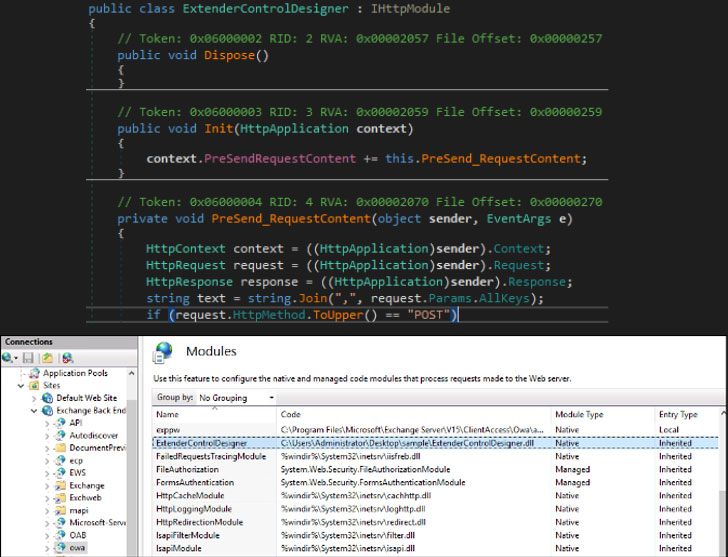The height and width of the screenshot is (557, 728).
Task: Click the up-folder icon in Connections toolbar
Action: [x=46, y=357]
